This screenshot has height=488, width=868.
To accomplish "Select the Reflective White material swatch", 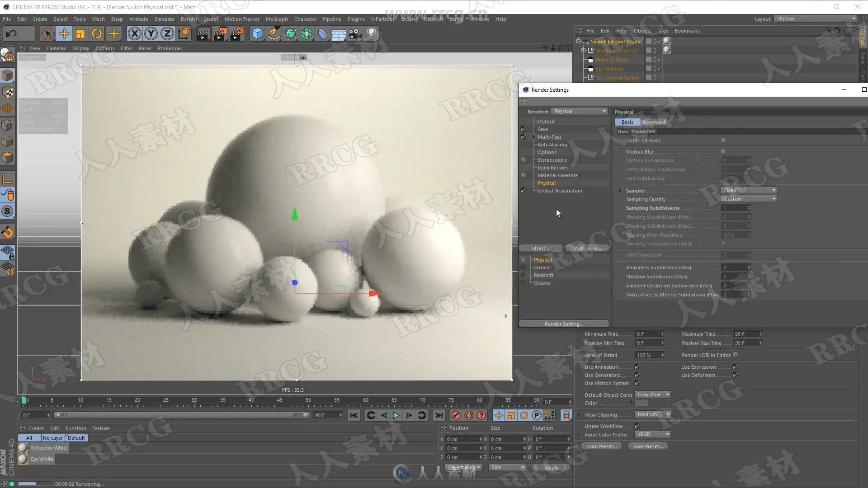I will tap(24, 448).
